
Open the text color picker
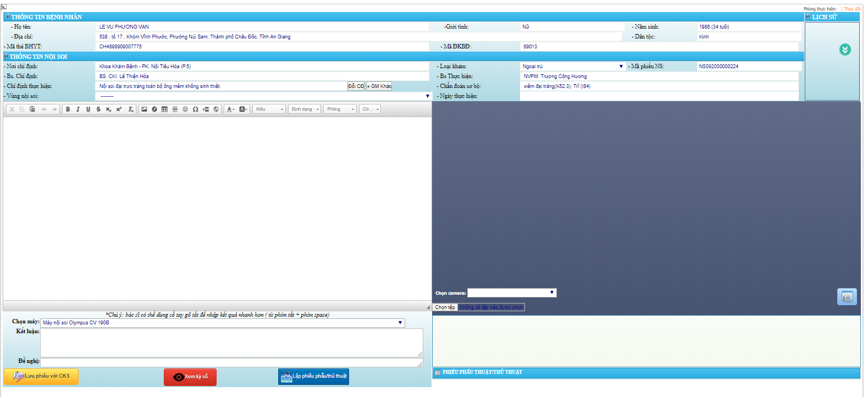[x=231, y=109]
